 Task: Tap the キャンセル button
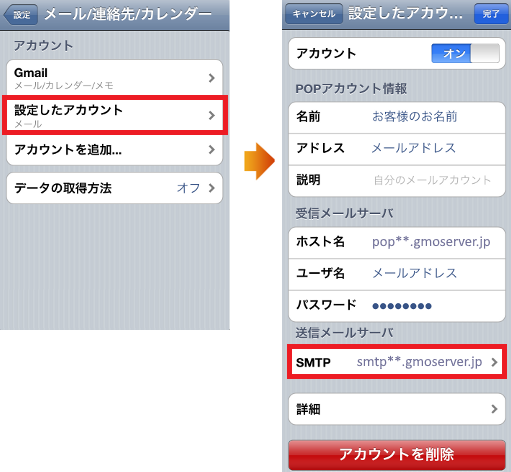(x=314, y=14)
